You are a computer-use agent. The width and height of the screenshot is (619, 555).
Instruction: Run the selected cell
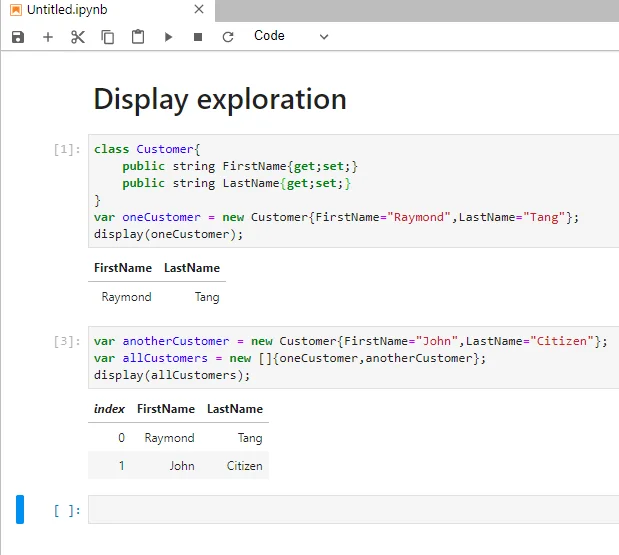point(168,37)
